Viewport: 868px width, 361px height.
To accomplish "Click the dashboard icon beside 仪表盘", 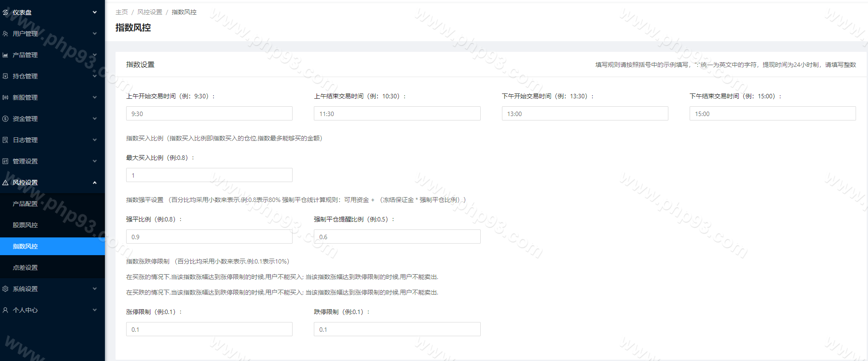I will coord(5,12).
